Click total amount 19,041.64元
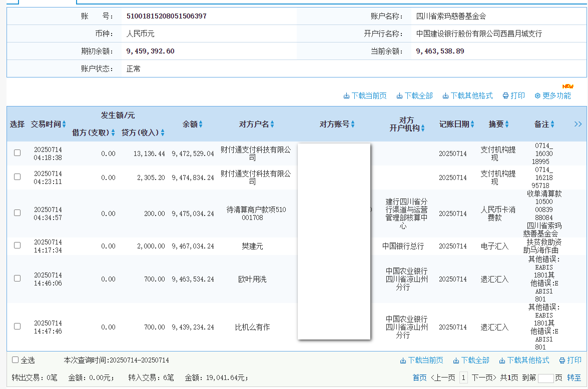This screenshot has width=588, height=389. 227,378
